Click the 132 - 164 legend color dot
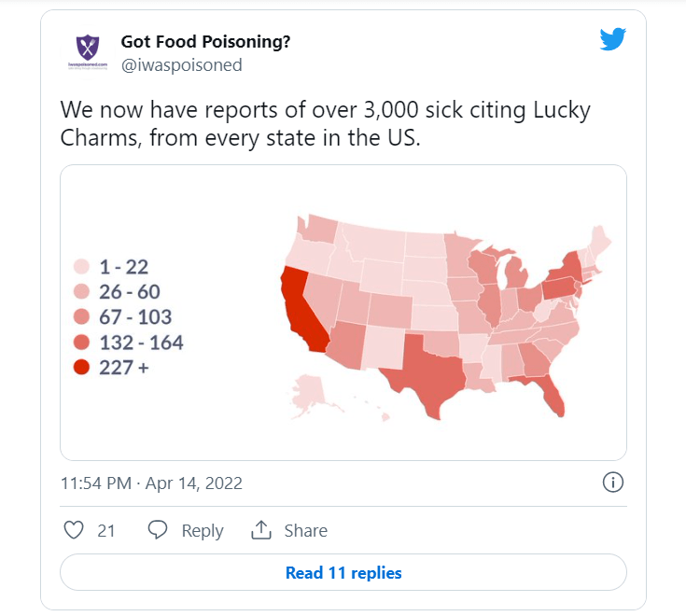Viewport: 686px width, 616px height. (x=81, y=343)
